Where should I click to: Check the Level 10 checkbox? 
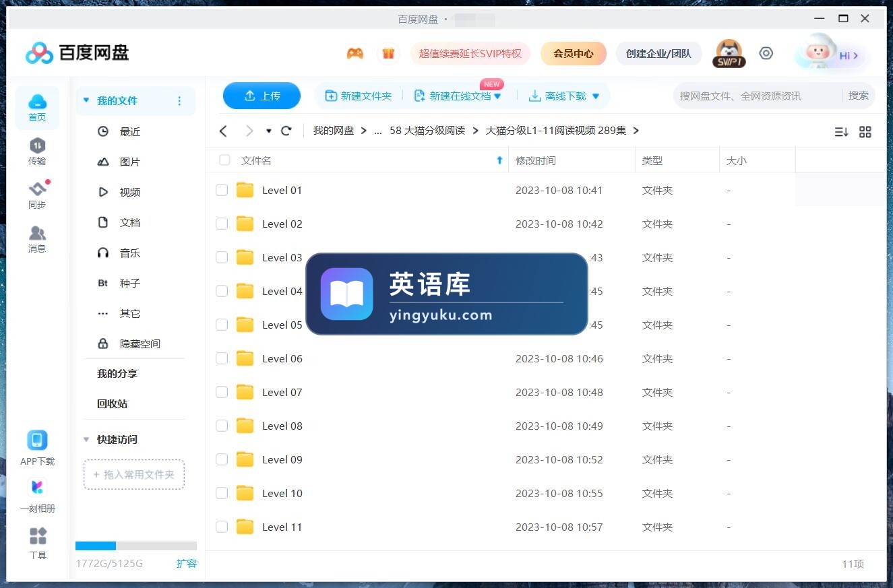[222, 493]
